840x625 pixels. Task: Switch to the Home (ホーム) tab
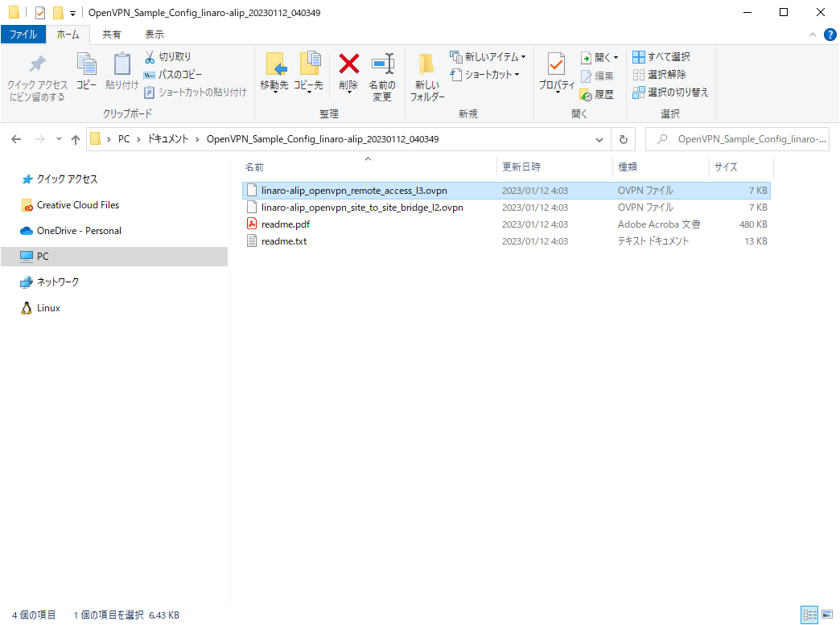pyautogui.click(x=68, y=35)
